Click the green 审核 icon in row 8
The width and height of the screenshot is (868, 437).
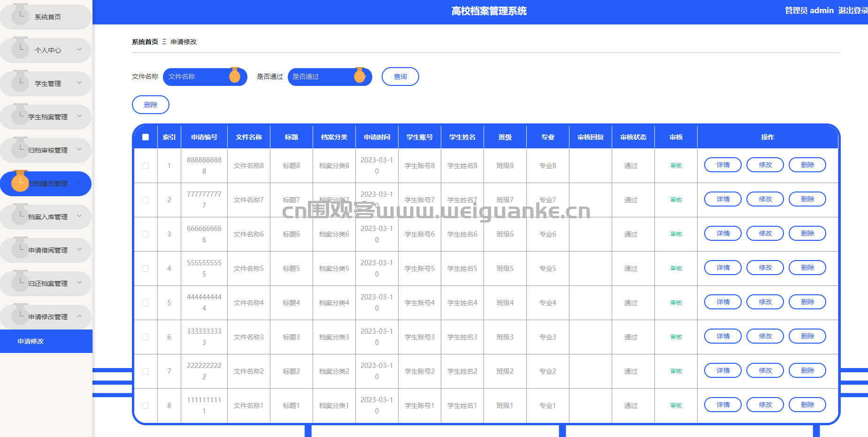[676, 406]
